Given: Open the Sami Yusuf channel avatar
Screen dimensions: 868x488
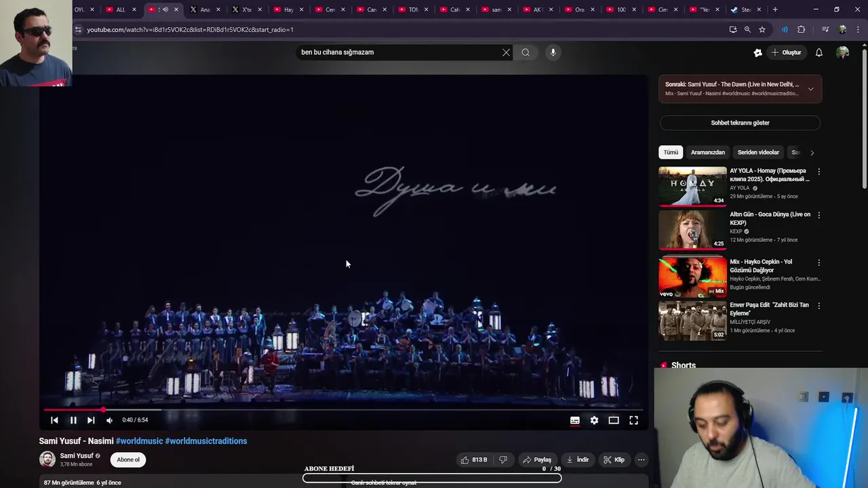Looking at the screenshot, I should click(x=47, y=459).
